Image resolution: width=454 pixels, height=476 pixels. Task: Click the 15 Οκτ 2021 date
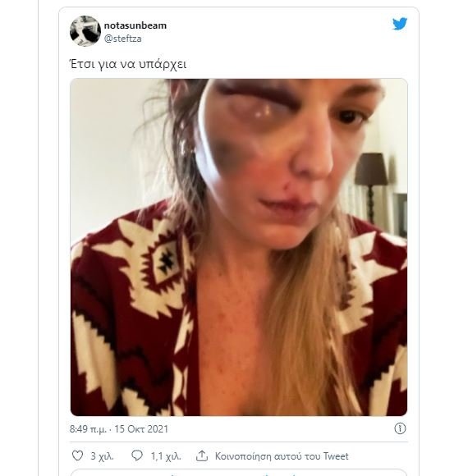[x=141, y=429]
